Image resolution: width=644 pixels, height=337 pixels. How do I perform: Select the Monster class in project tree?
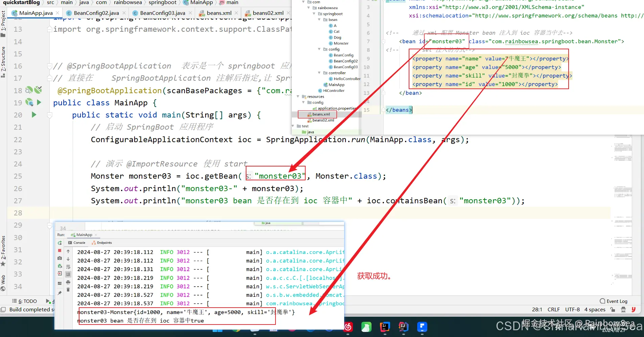pos(338,43)
